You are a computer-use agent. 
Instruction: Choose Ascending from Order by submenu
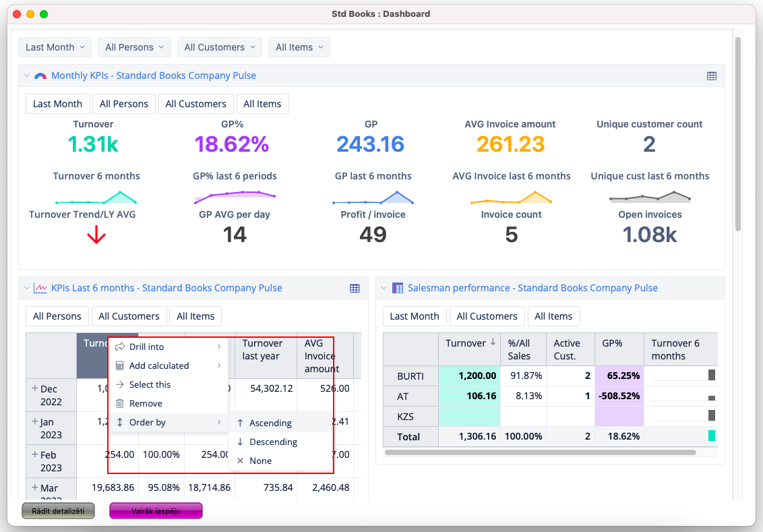tap(270, 423)
